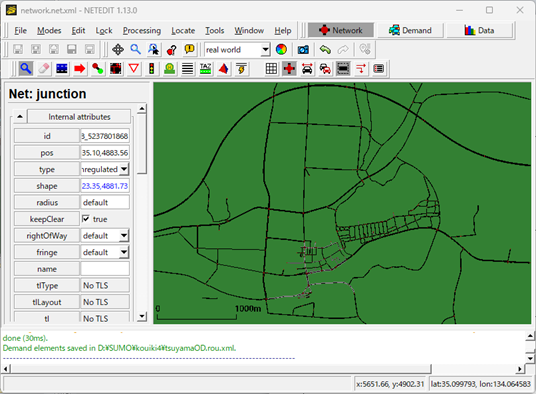Image resolution: width=536 pixels, height=394 pixels.
Task: Open the Help menu
Action: tap(283, 30)
